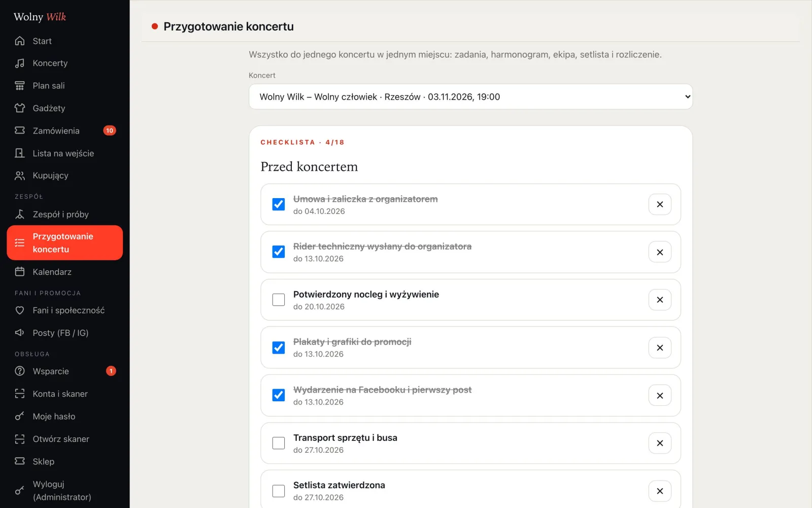Open Koncerty section
812x508 pixels.
click(64, 63)
